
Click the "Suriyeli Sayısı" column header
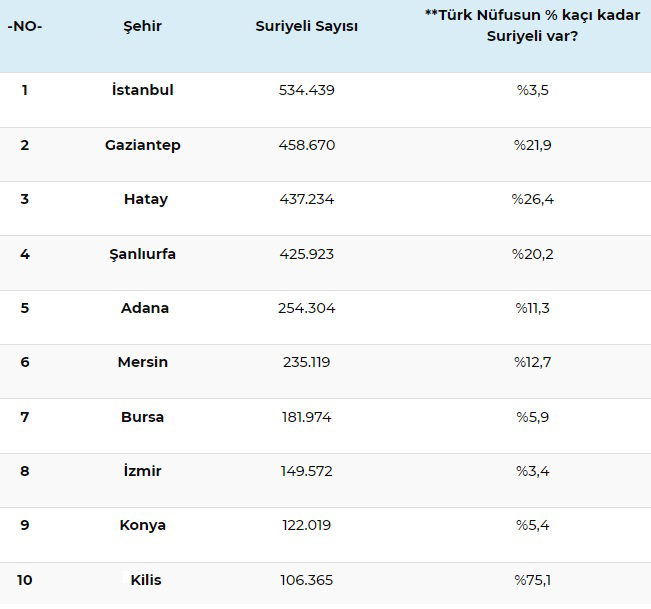click(306, 27)
